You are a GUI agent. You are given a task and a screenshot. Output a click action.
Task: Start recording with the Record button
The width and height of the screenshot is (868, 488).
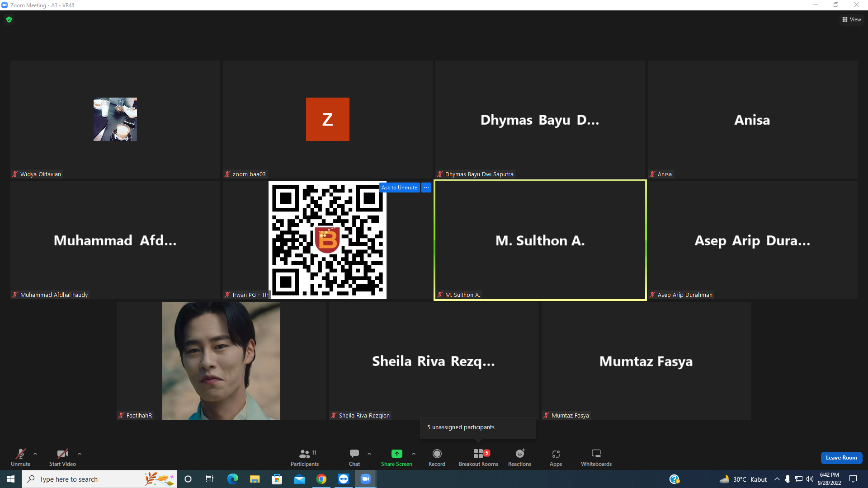tap(437, 457)
